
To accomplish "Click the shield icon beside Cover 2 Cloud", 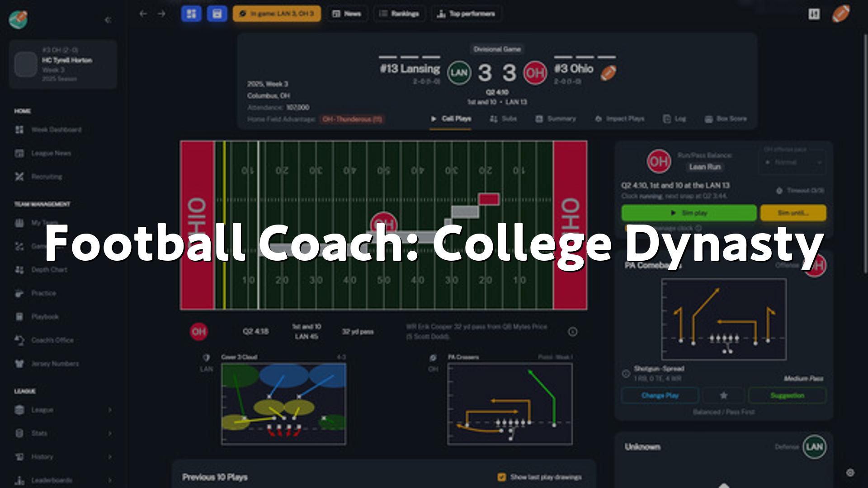I will coord(206,358).
